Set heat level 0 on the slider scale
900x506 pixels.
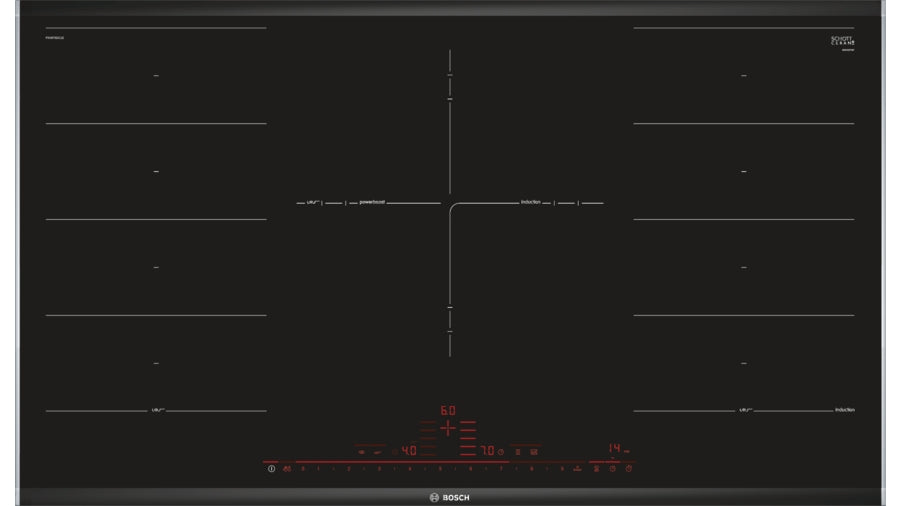tap(303, 469)
